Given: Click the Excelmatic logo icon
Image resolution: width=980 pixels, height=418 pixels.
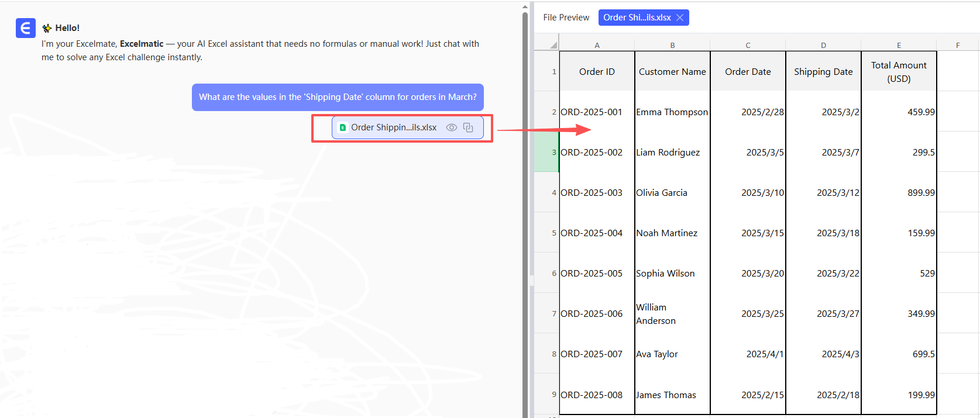Looking at the screenshot, I should pyautogui.click(x=26, y=28).
